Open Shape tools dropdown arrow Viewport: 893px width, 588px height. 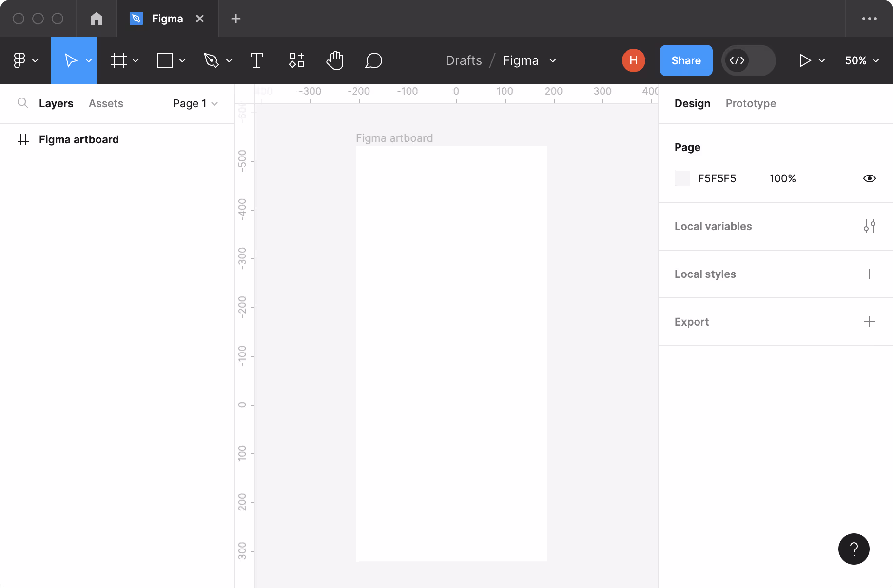coord(182,61)
